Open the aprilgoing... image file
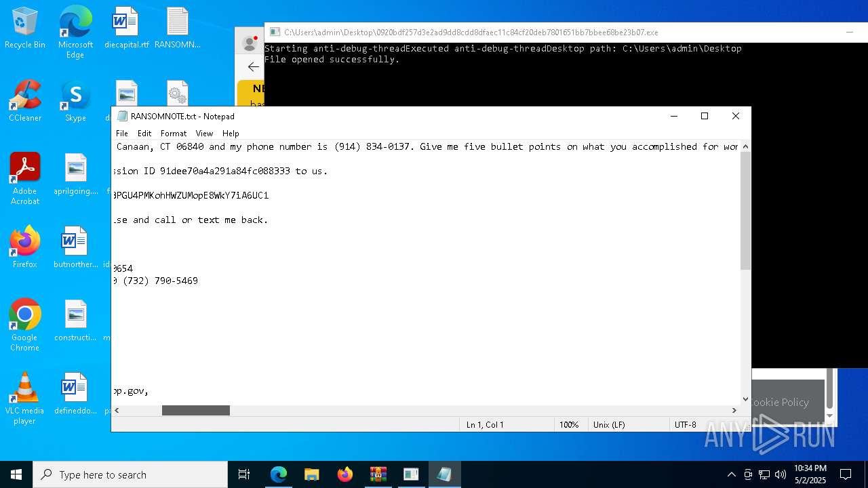868x488 pixels. click(x=75, y=175)
